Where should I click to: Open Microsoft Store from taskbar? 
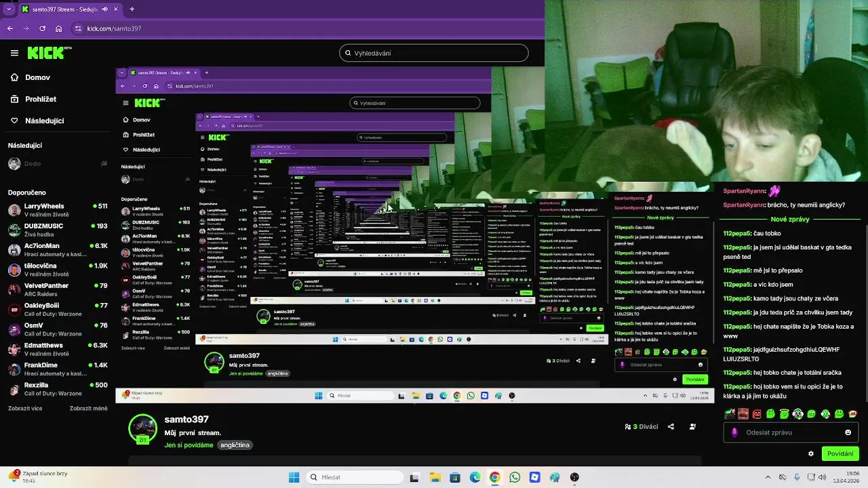454,477
